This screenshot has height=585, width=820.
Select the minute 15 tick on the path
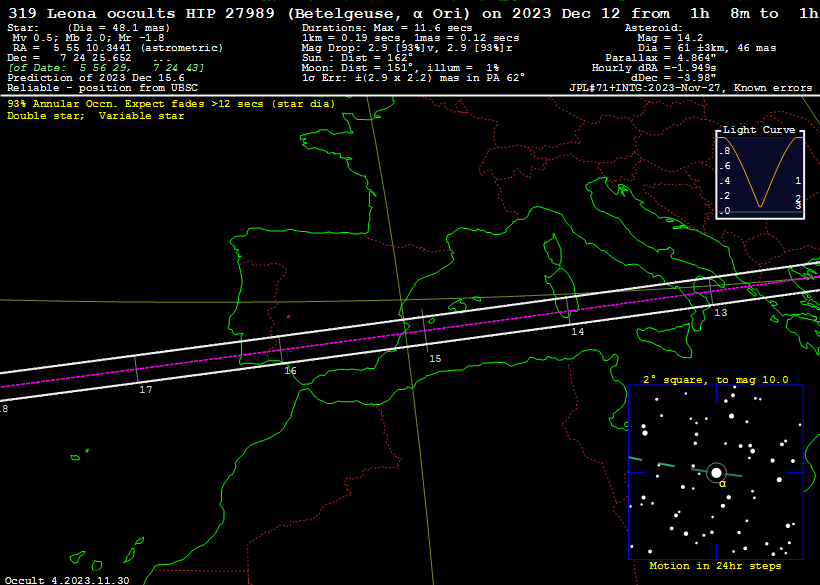[x=425, y=331]
